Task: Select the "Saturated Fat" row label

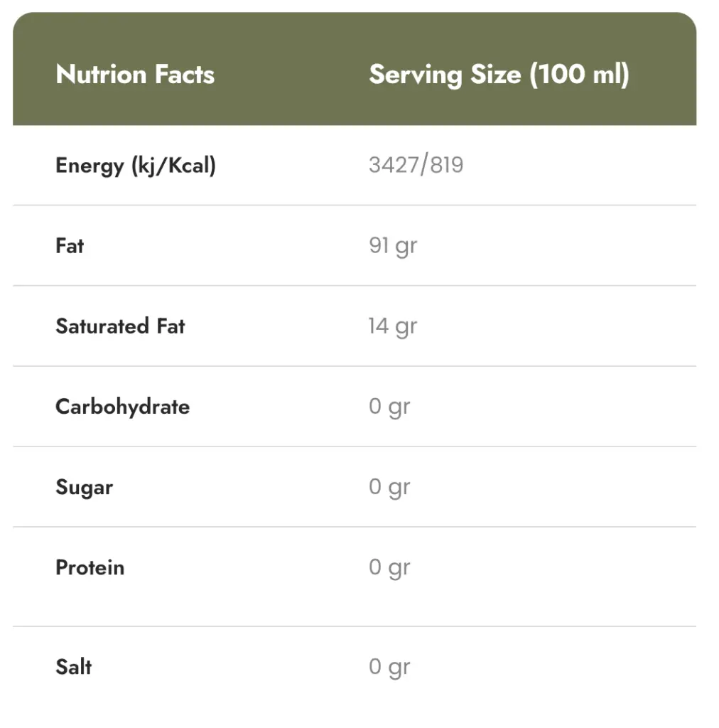Action: (x=120, y=326)
